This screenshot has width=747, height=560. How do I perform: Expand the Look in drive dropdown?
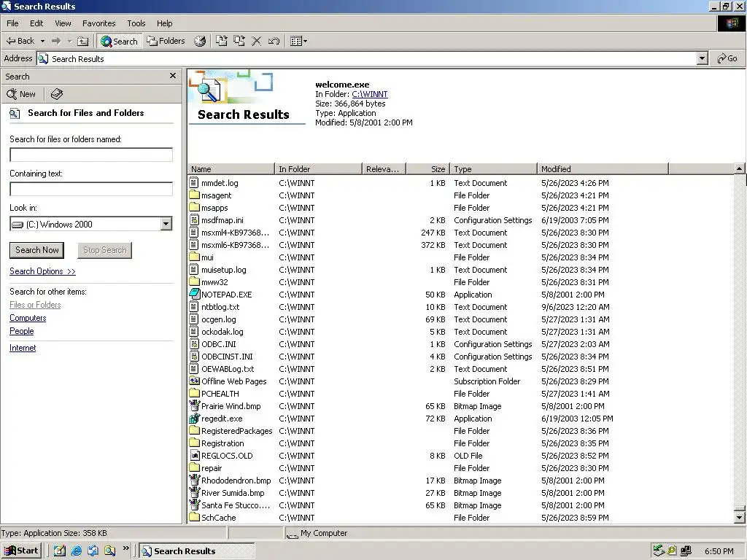[166, 224]
